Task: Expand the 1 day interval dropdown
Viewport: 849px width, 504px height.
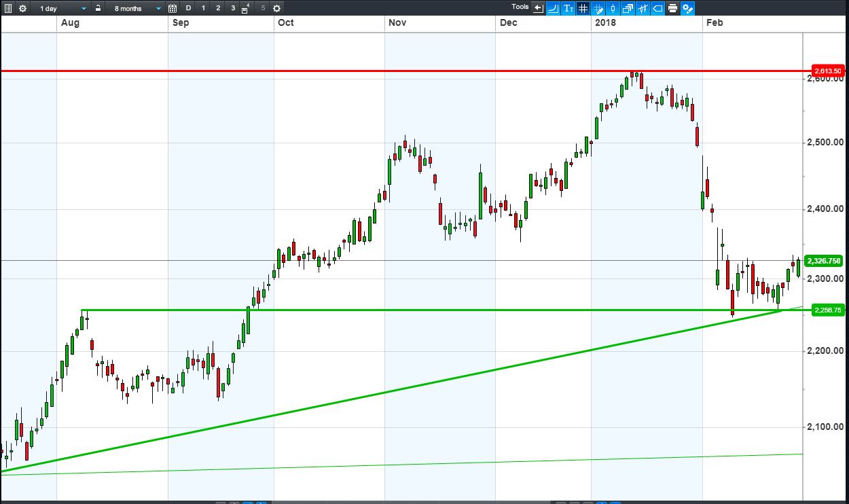Action: [x=61, y=8]
